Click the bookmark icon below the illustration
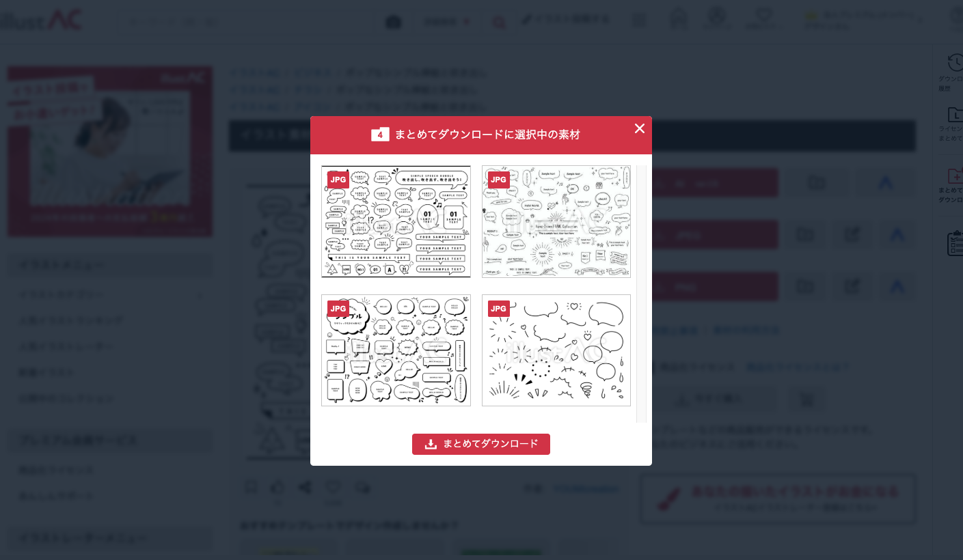The width and height of the screenshot is (963, 560). click(251, 487)
